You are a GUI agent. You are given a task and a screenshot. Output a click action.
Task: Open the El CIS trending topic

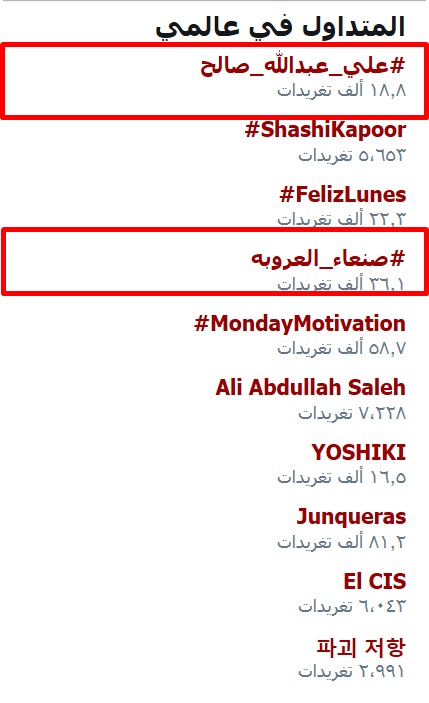pos(375,581)
